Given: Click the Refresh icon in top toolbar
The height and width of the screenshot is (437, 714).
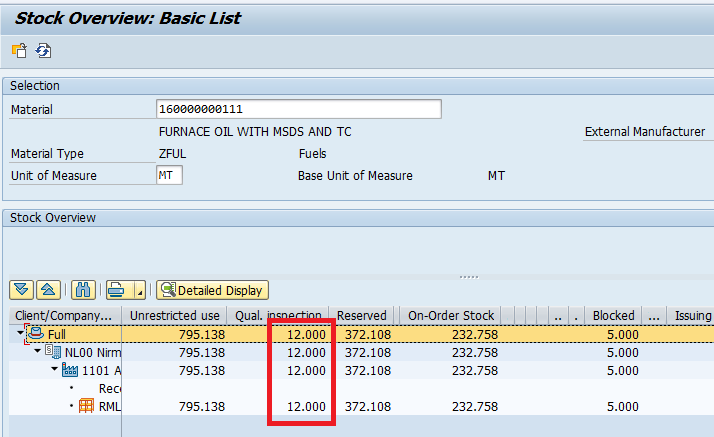Looking at the screenshot, I should (43, 51).
